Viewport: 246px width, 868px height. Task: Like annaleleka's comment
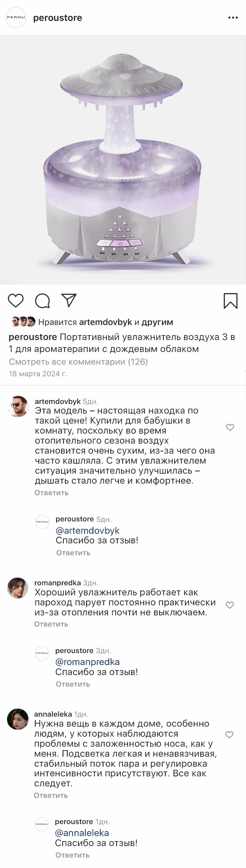coord(229,734)
